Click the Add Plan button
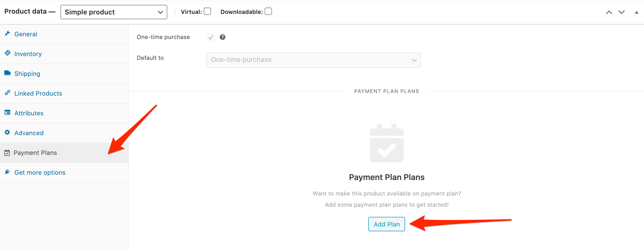The image size is (644, 250). coord(387,224)
